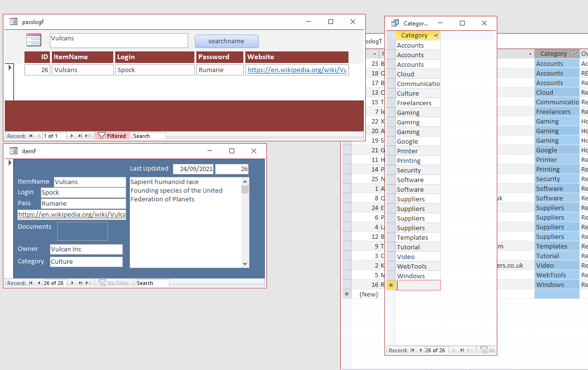Click the Password column header in passlogF
Viewport: 588px width, 370px height.
click(x=219, y=57)
